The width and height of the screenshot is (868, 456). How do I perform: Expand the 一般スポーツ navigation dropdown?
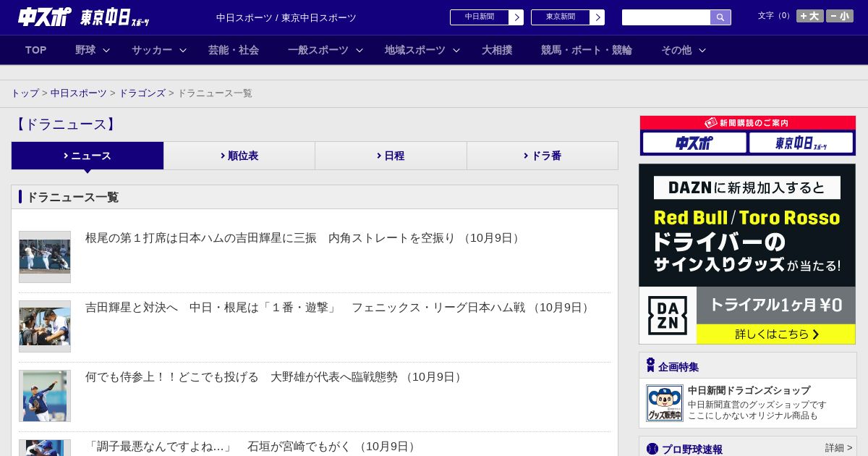[325, 50]
